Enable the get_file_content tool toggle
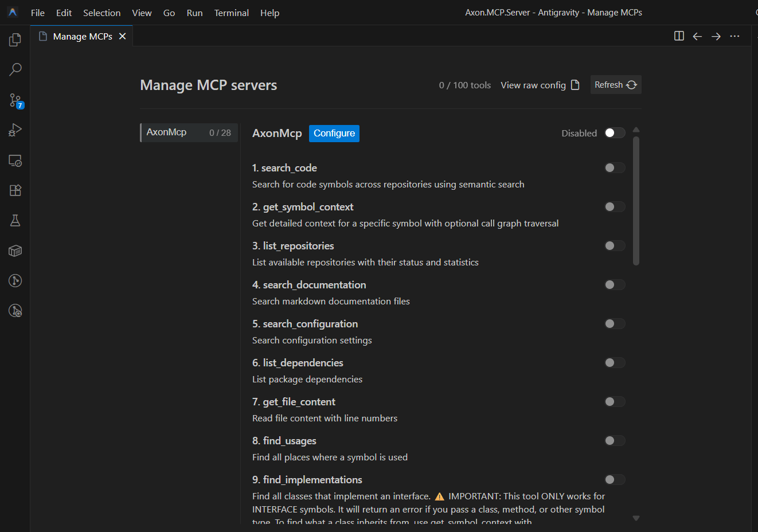Image resolution: width=758 pixels, height=532 pixels. tap(615, 402)
